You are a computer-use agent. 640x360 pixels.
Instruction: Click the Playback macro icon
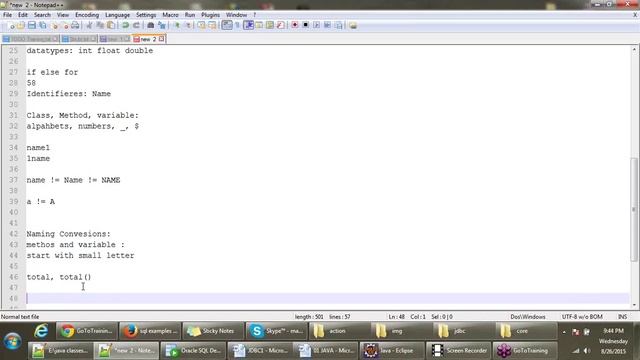click(316, 25)
